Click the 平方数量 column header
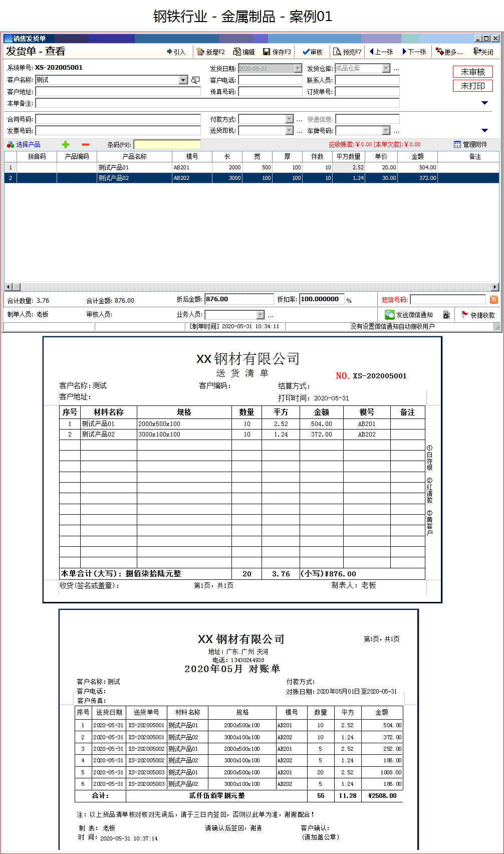504x854 pixels. pos(349,157)
